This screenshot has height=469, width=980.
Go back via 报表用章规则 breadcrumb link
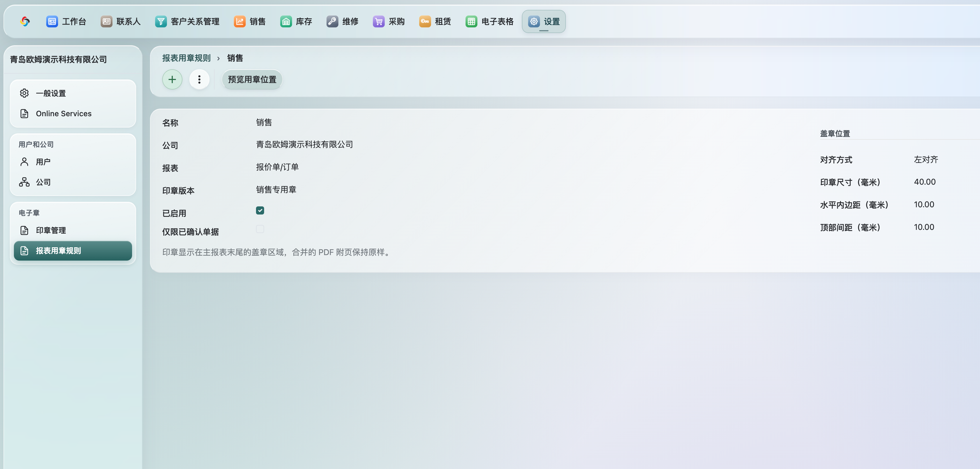[x=187, y=58]
